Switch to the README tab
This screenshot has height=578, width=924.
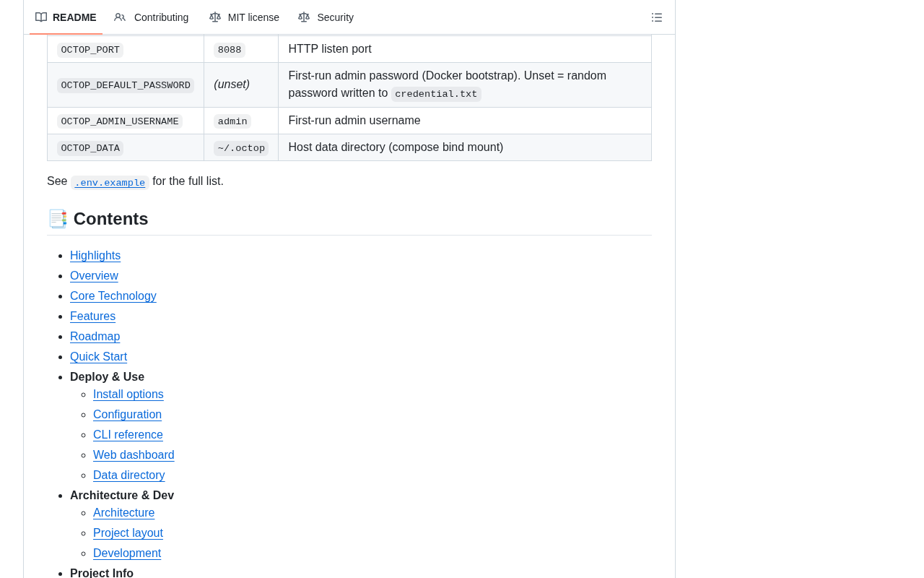click(x=66, y=17)
